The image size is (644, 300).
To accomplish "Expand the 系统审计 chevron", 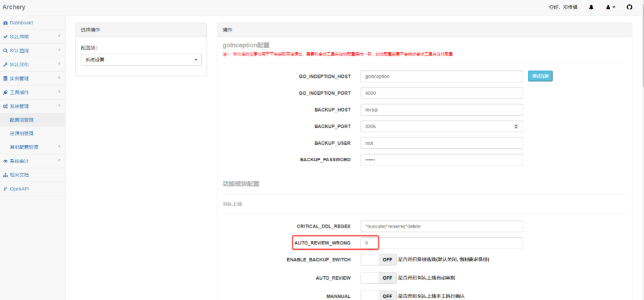I will click(59, 160).
